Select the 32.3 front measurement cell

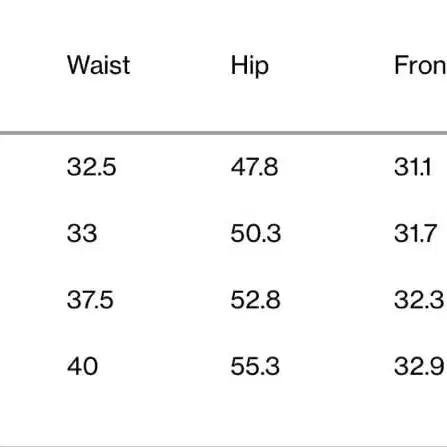tap(419, 300)
